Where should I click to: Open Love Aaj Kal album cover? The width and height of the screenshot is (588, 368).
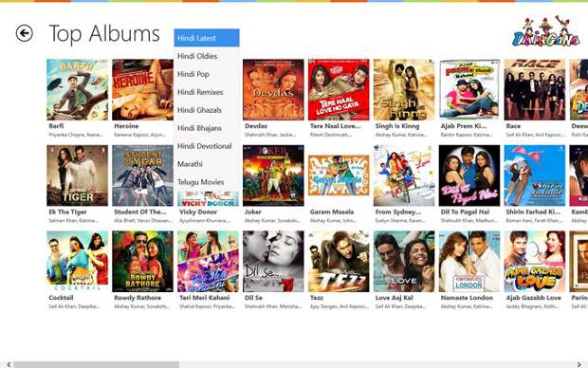pyautogui.click(x=404, y=262)
